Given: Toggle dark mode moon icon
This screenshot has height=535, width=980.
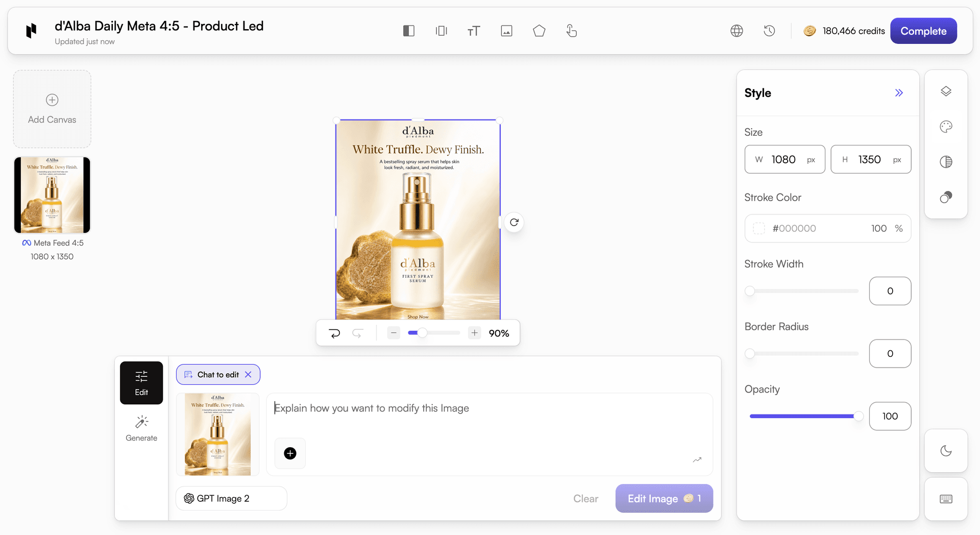Looking at the screenshot, I should (946, 451).
